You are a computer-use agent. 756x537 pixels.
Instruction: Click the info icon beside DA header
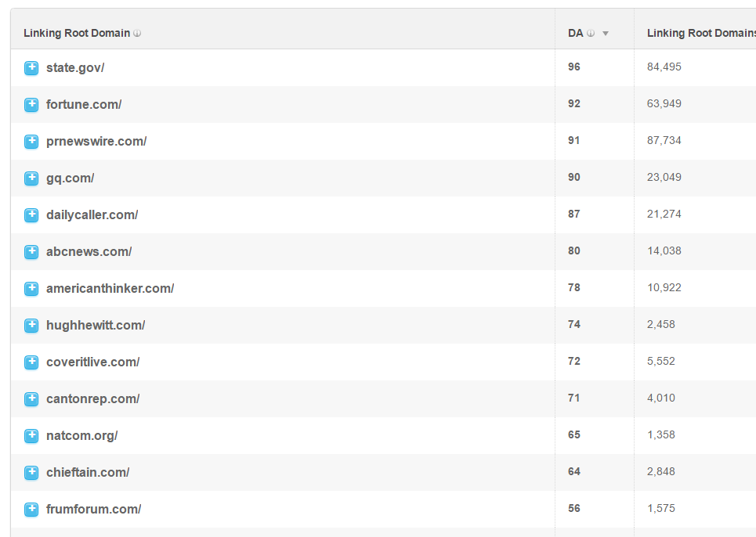point(591,33)
